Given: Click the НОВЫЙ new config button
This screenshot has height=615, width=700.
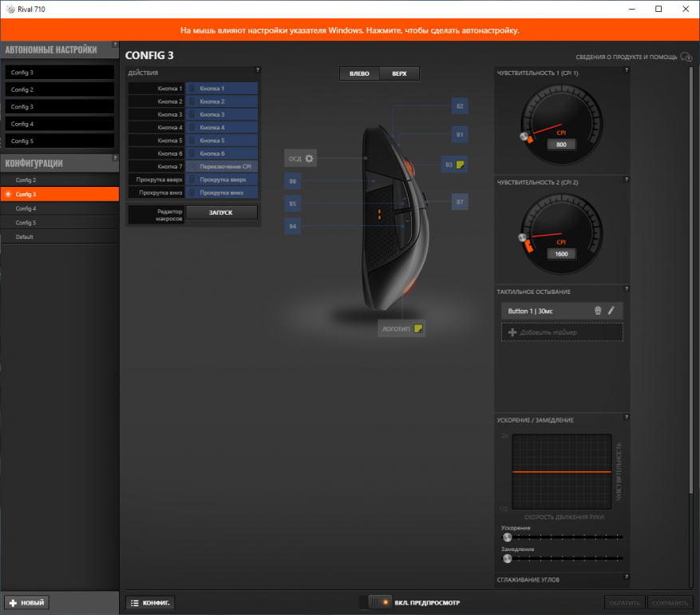Looking at the screenshot, I should click(27, 602).
